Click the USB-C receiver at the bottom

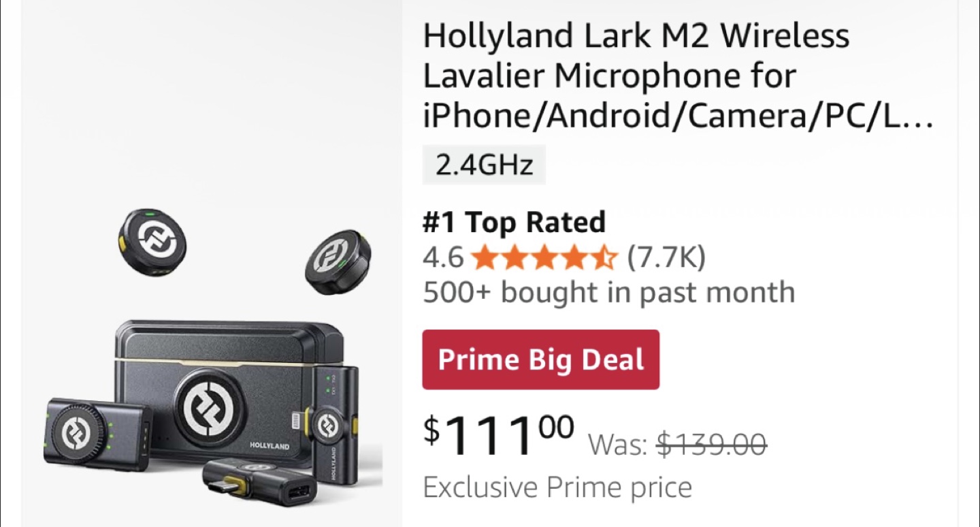(x=260, y=484)
